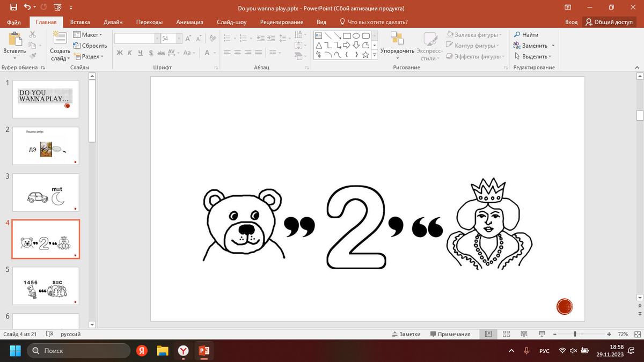This screenshot has width=644, height=362.
Task: Toggle bold (Ж) formatting
Action: (x=120, y=53)
